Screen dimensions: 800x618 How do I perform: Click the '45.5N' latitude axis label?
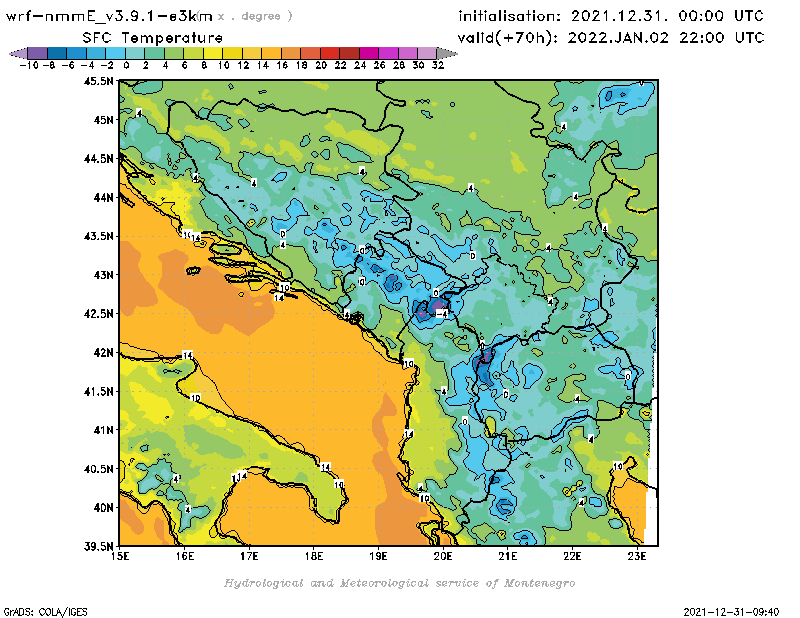point(99,81)
